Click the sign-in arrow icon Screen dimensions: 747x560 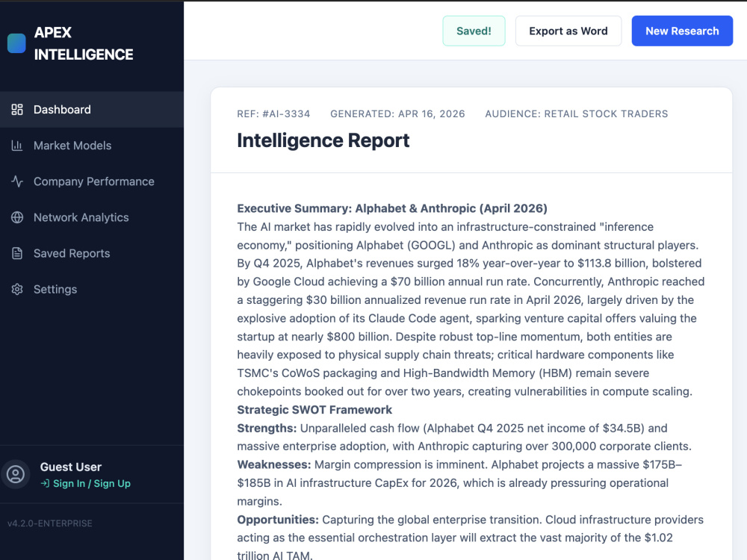click(45, 483)
